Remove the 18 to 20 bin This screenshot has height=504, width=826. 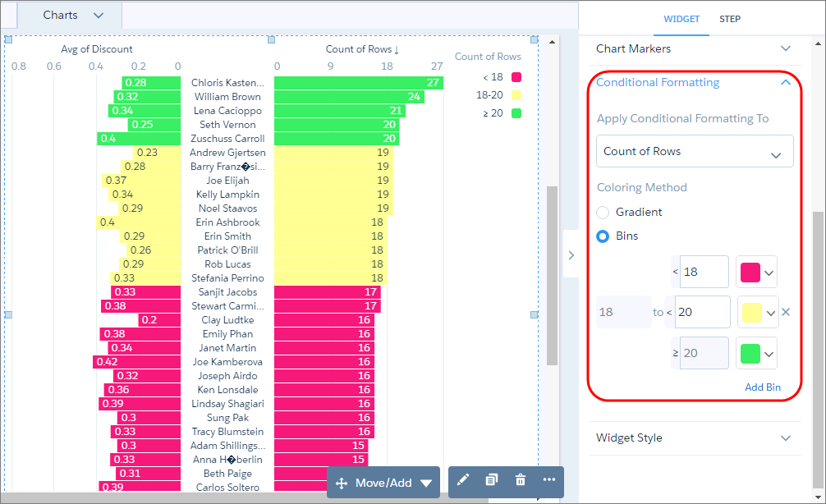(x=786, y=312)
